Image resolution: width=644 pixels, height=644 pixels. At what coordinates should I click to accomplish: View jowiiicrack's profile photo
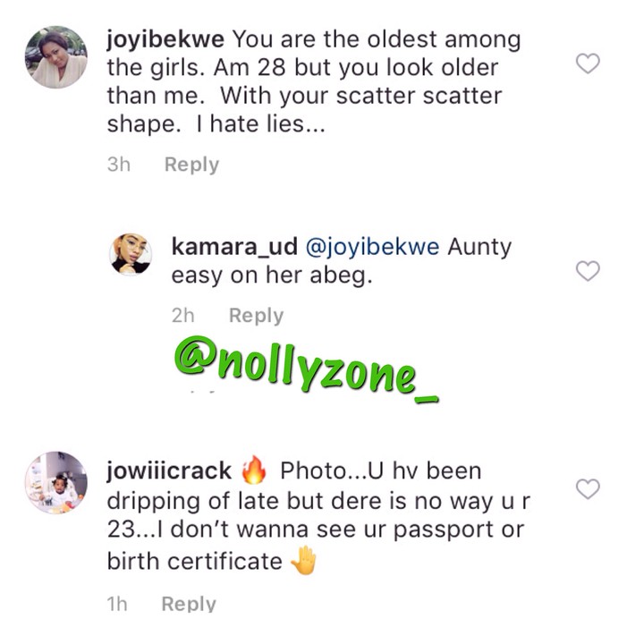[x=55, y=483]
